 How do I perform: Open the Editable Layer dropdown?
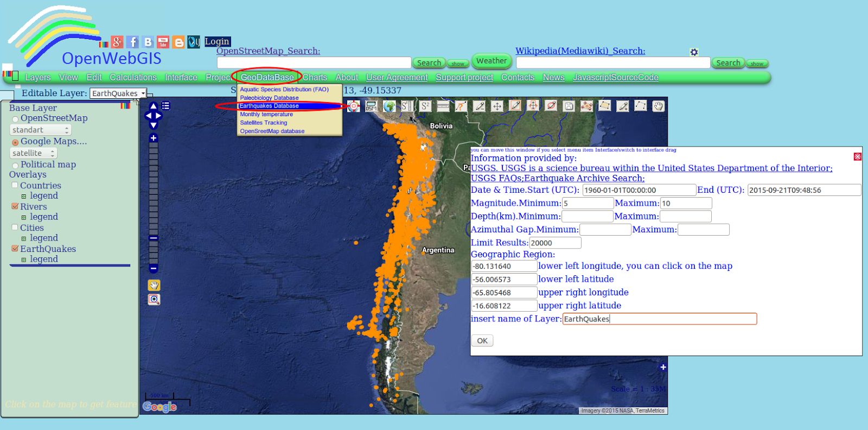click(118, 93)
